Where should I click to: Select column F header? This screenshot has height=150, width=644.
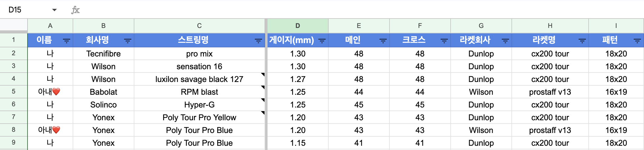click(420, 26)
